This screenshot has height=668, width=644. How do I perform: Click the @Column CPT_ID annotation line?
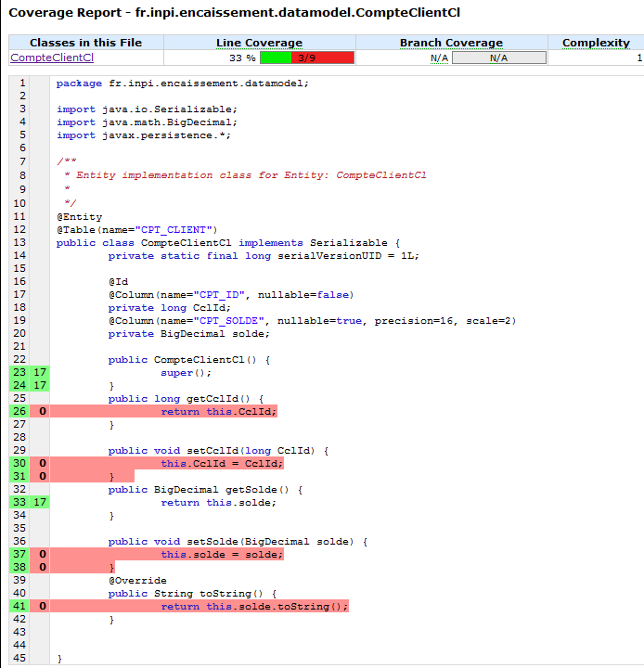click(231, 295)
